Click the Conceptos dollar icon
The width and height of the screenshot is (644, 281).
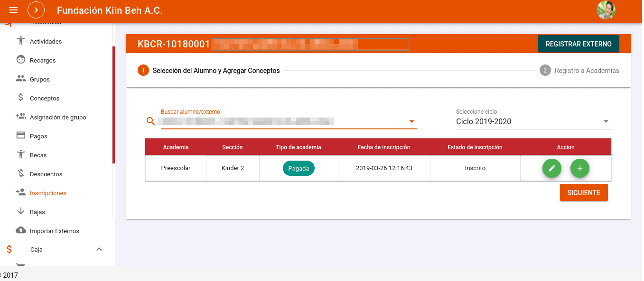coord(20,98)
